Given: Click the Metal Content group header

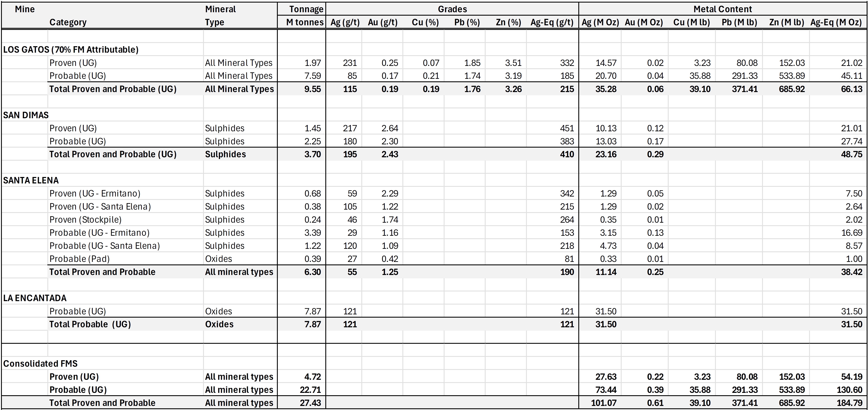Looking at the screenshot, I should [x=722, y=9].
